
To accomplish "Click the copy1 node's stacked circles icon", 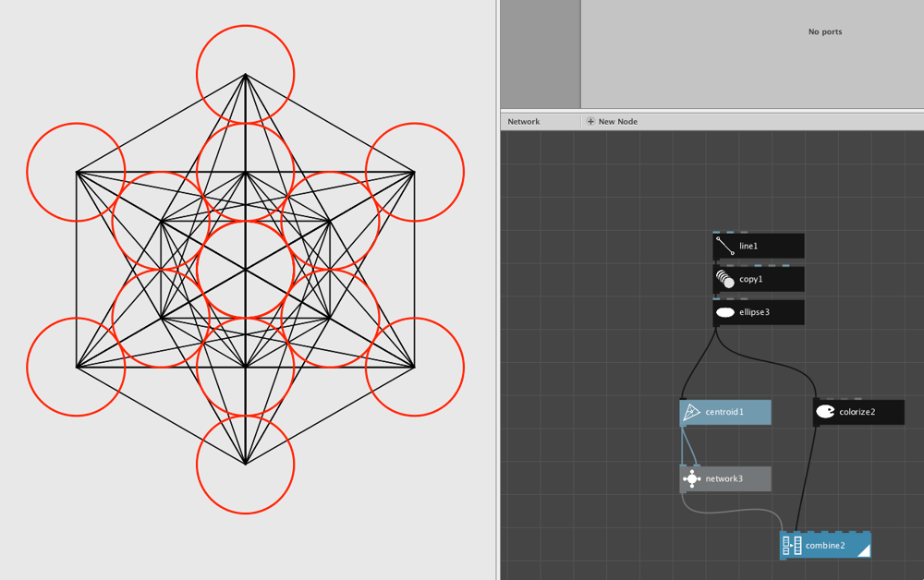I will click(724, 279).
